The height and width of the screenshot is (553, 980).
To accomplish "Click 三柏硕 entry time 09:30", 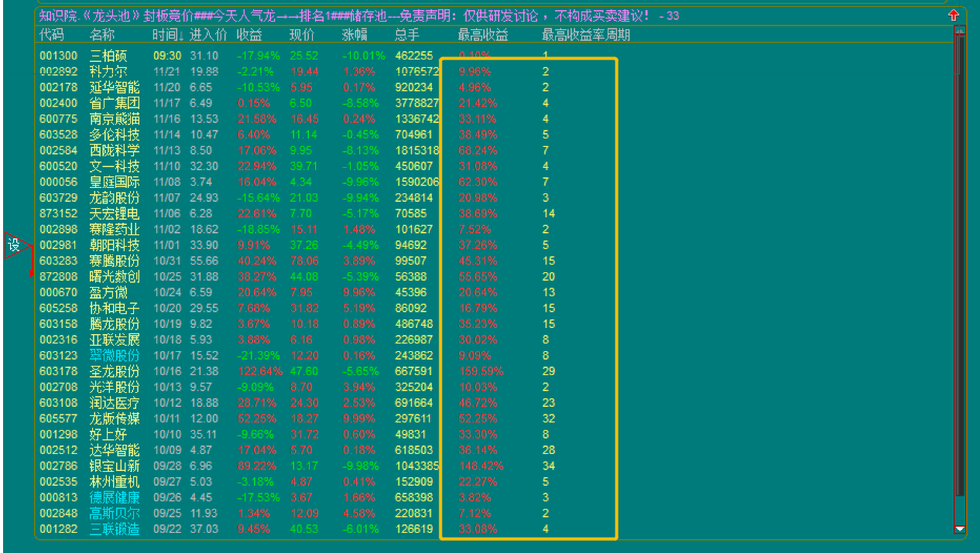I will (167, 56).
